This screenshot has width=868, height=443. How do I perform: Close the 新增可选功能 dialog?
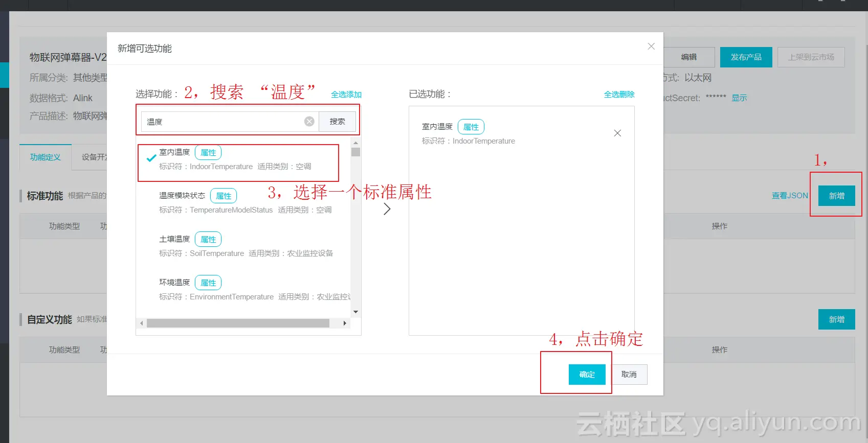pos(651,46)
